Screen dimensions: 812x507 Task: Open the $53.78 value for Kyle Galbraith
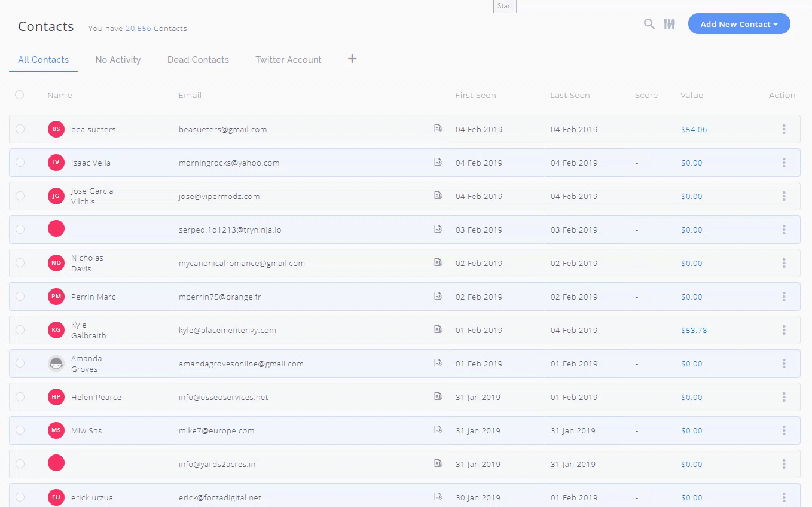coord(694,330)
